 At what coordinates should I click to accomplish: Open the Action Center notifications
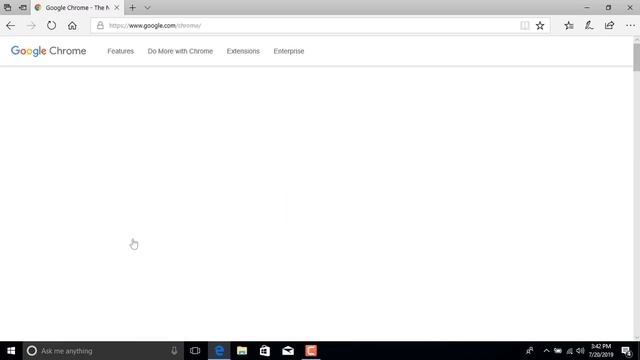coord(627,351)
